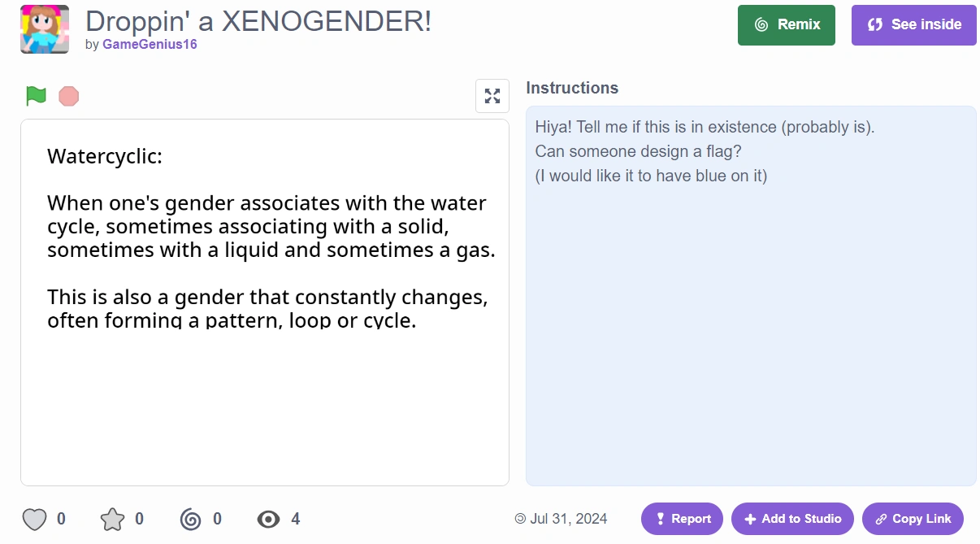Viewport: 980px width, 544px height.
Task: Click the Jul 31, 2024 share date
Action: 568,519
